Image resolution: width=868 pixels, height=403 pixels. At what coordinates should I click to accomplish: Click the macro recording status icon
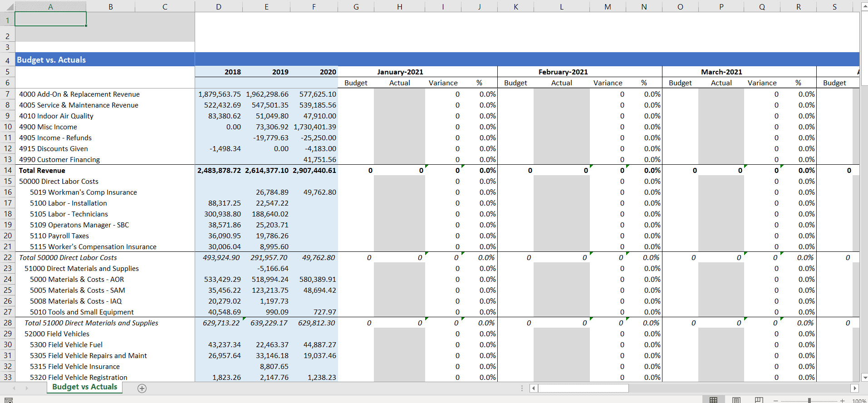click(x=8, y=400)
